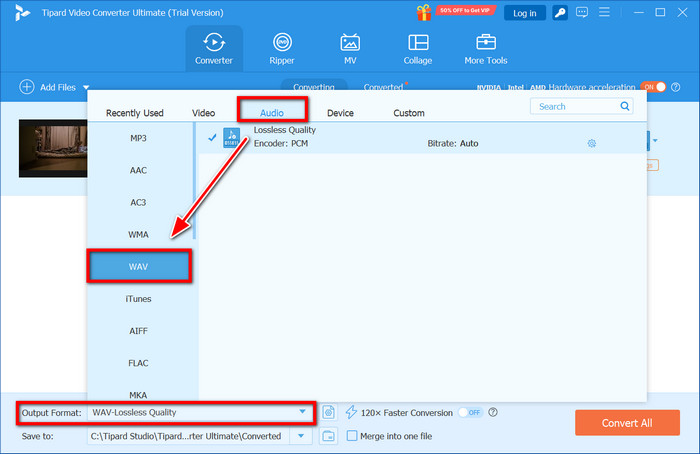Select the Lossless Quality preset
Viewport: 700px width, 454px height.
(x=422, y=137)
